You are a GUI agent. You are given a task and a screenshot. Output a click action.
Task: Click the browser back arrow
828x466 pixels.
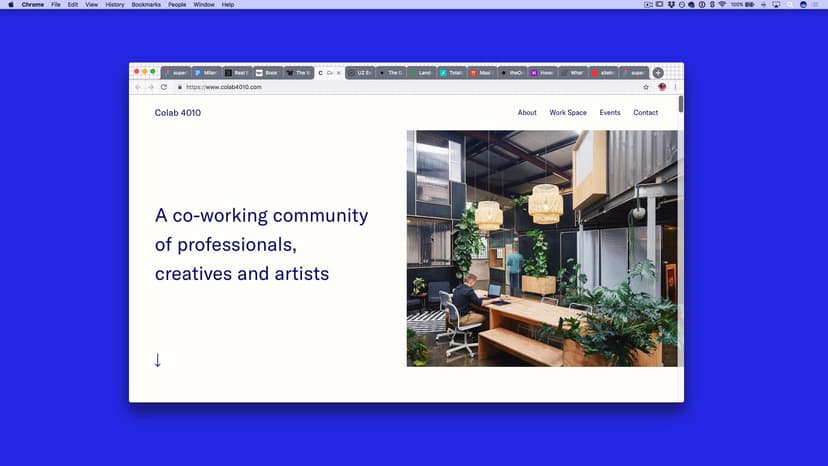click(x=138, y=87)
